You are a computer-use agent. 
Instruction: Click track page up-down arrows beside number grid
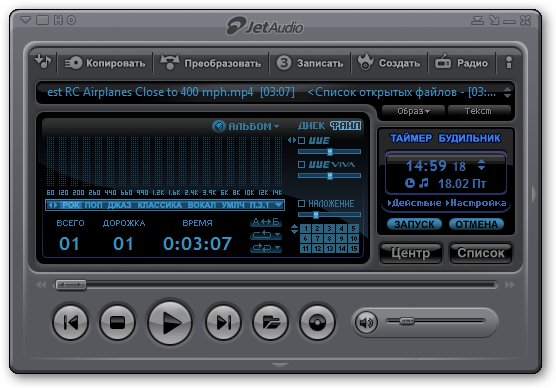click(294, 229)
